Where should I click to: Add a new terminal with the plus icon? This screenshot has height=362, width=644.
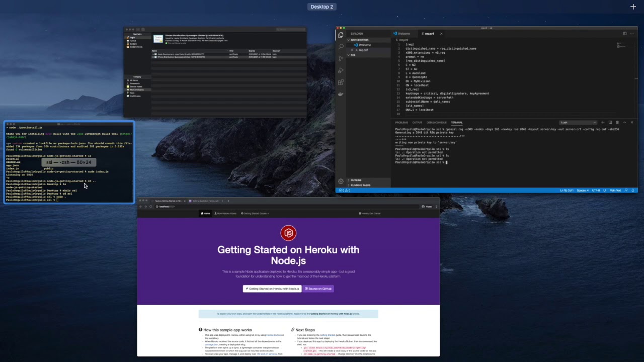click(603, 122)
